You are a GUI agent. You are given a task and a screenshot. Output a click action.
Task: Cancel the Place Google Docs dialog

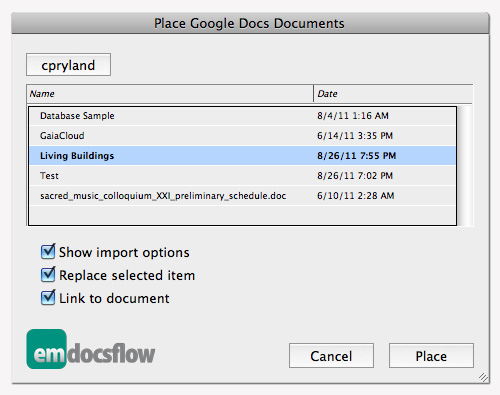[x=331, y=356]
